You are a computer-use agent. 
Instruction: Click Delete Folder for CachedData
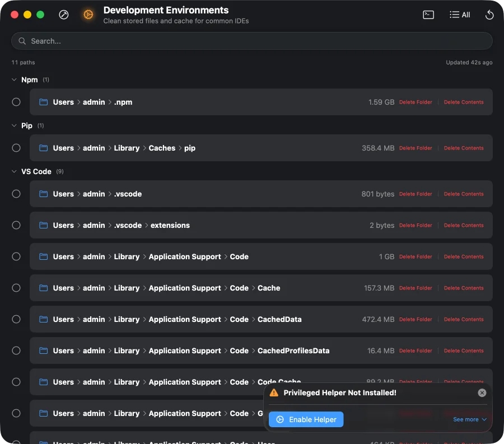tap(416, 319)
